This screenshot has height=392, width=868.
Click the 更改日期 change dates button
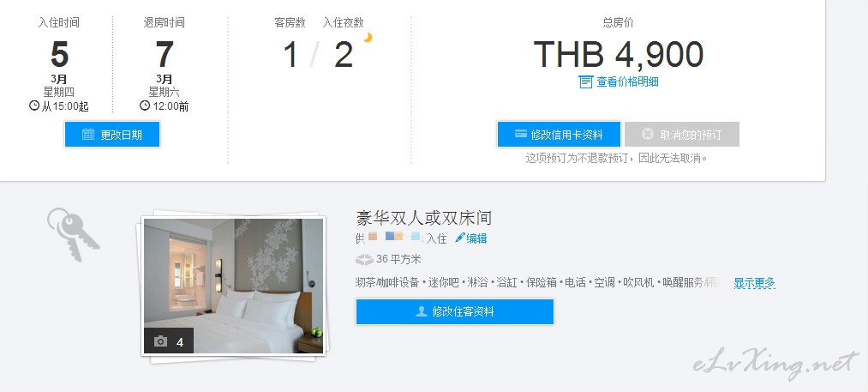[112, 135]
